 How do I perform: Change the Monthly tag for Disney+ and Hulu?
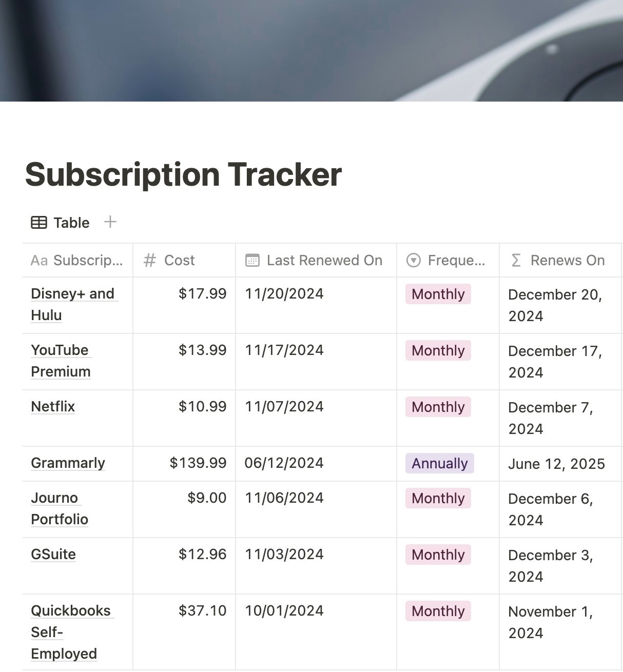pos(438,294)
